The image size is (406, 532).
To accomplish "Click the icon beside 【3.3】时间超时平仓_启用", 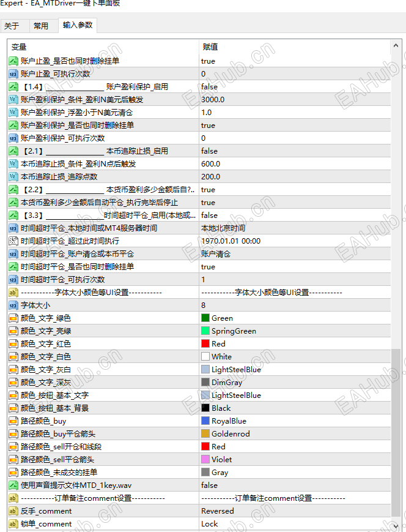I will 13,215.
